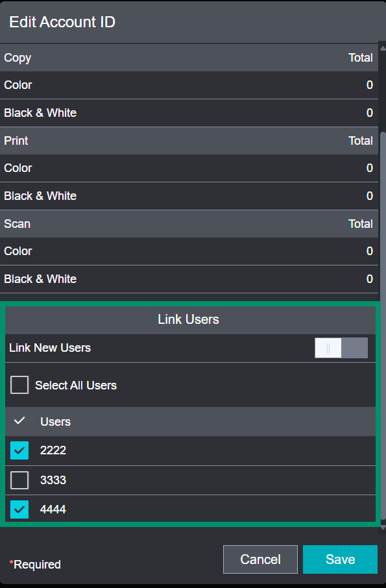
Task: Click the Users column header label
Action: pyautogui.click(x=55, y=421)
